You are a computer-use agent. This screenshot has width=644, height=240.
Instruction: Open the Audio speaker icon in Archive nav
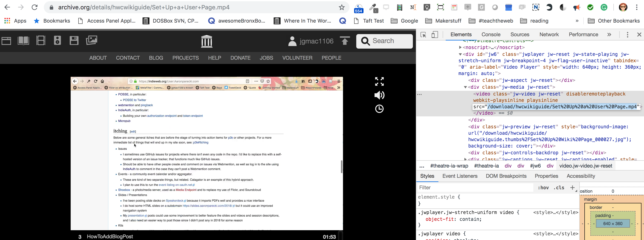pos(57,40)
